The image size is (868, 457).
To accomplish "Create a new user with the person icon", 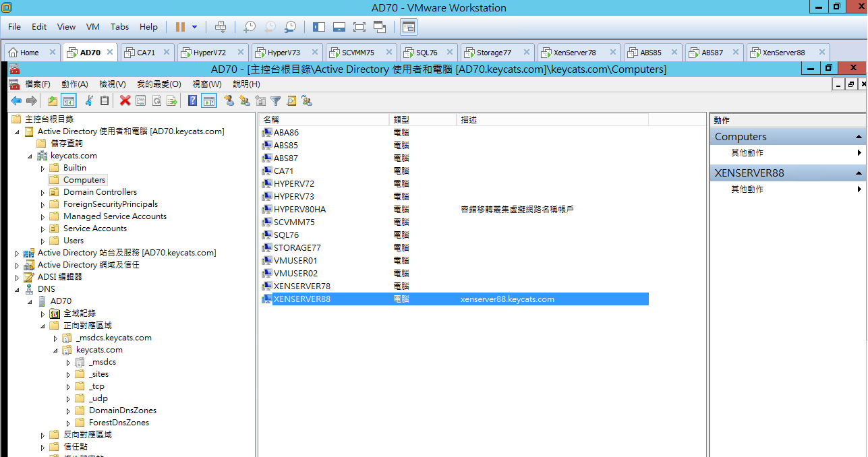I will pos(229,101).
